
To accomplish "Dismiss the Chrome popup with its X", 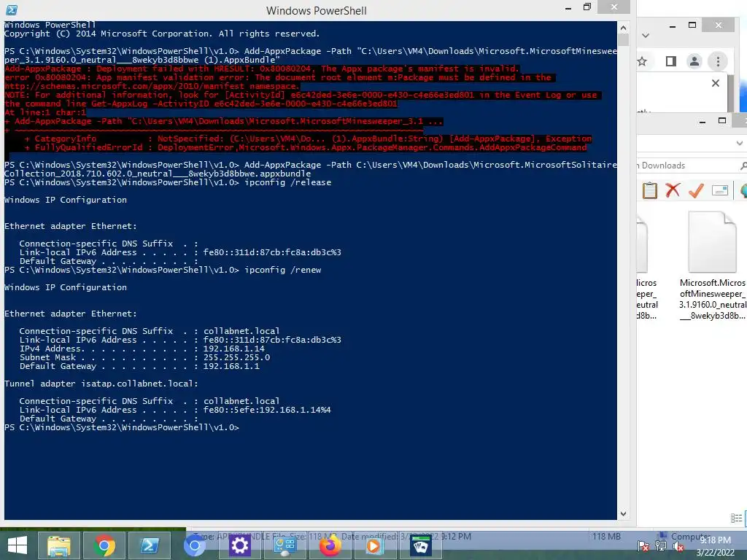I will (x=715, y=83).
